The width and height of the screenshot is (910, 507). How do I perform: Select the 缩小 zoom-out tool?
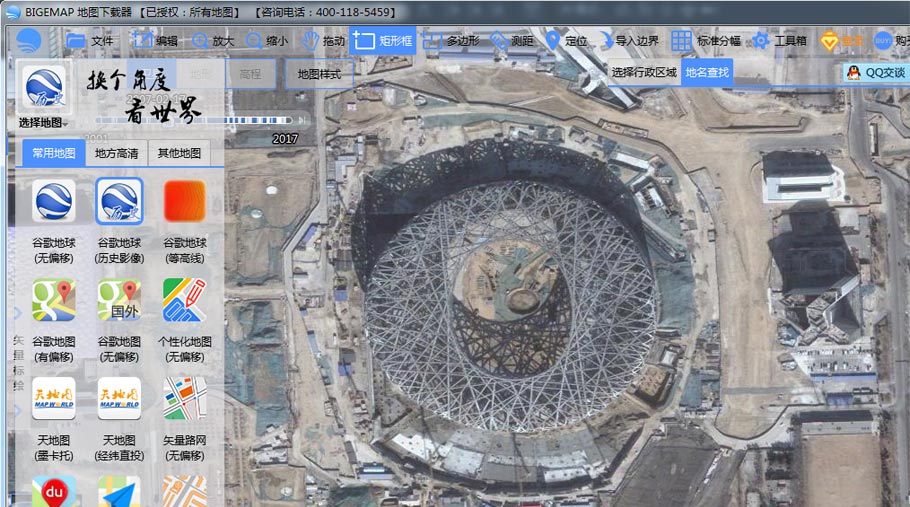click(x=266, y=41)
